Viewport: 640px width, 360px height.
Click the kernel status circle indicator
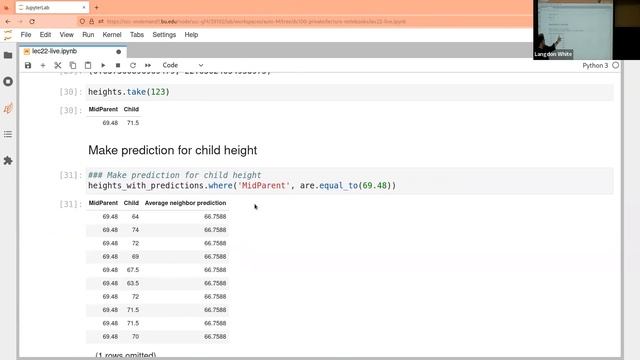(616, 65)
